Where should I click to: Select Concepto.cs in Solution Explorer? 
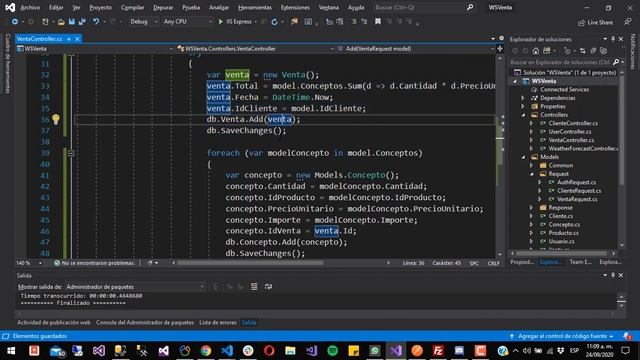[564, 224]
